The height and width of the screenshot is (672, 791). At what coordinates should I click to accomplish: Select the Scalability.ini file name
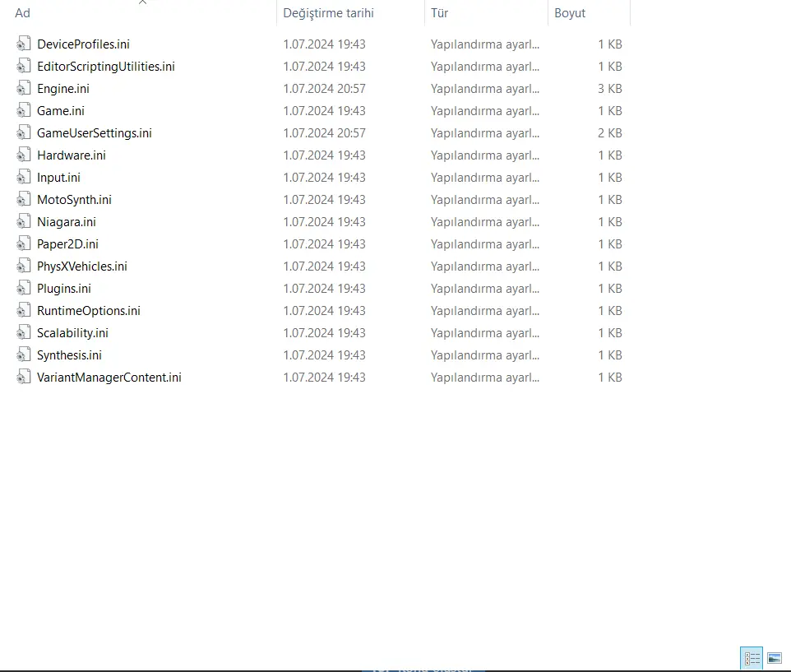point(72,333)
